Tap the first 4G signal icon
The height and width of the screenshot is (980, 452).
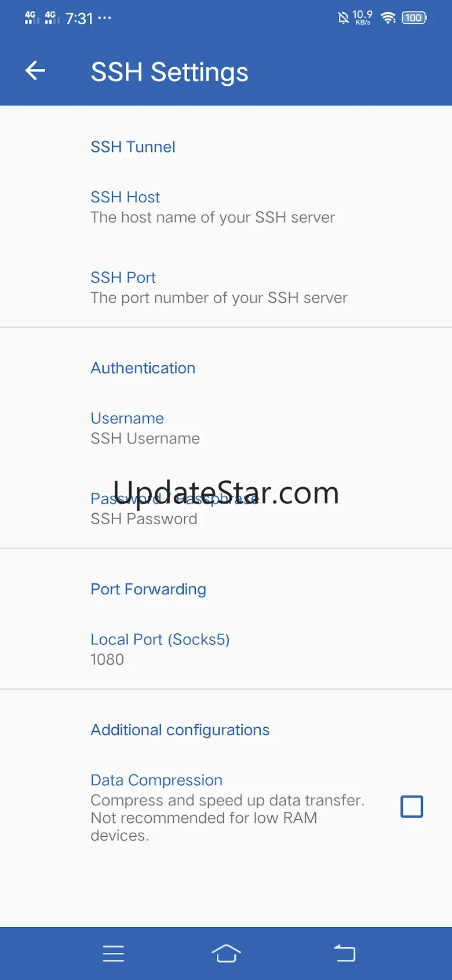(x=31, y=18)
